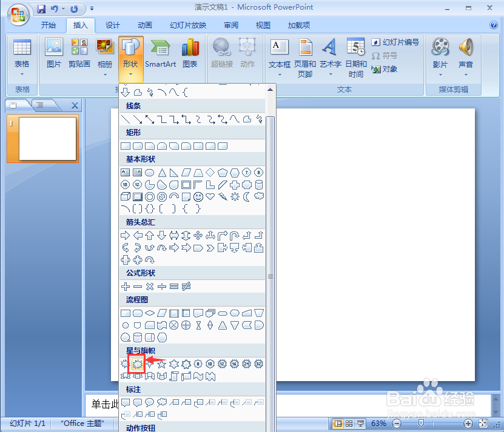This screenshot has width=504, height=432.
Task: Switch to the 设计 ribbon tab
Action: (x=112, y=25)
